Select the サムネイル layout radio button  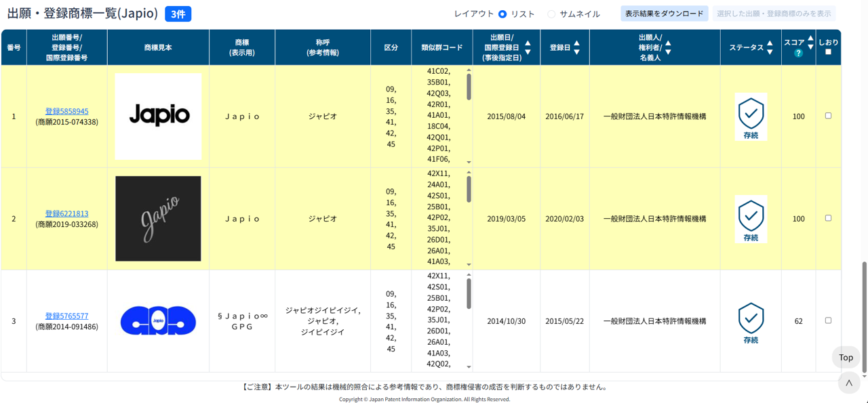(x=551, y=14)
